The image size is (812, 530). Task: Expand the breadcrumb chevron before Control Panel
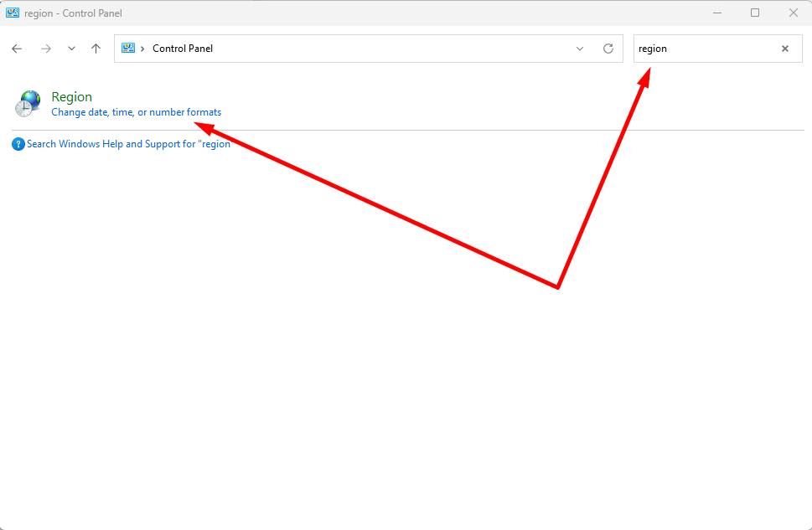[x=142, y=49]
